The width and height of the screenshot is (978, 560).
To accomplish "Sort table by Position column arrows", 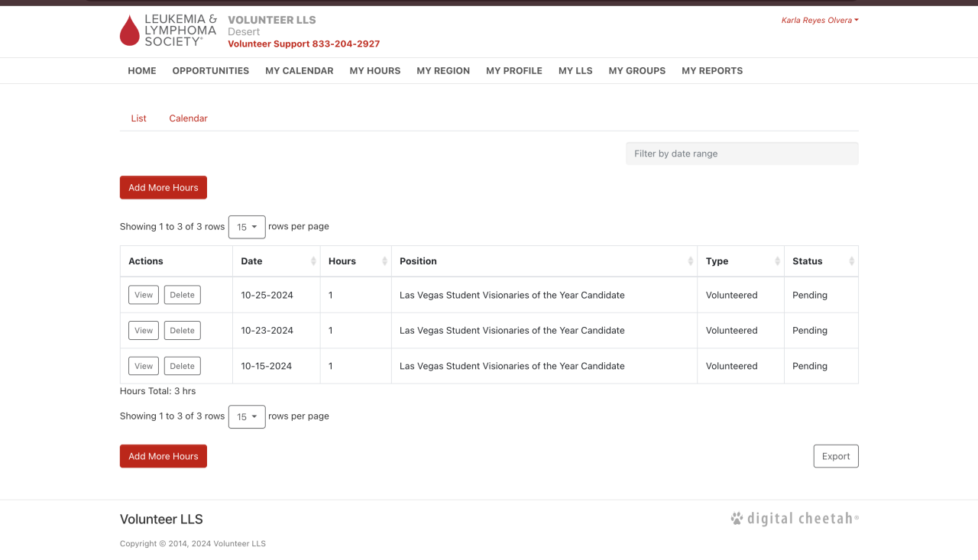I will tap(691, 261).
